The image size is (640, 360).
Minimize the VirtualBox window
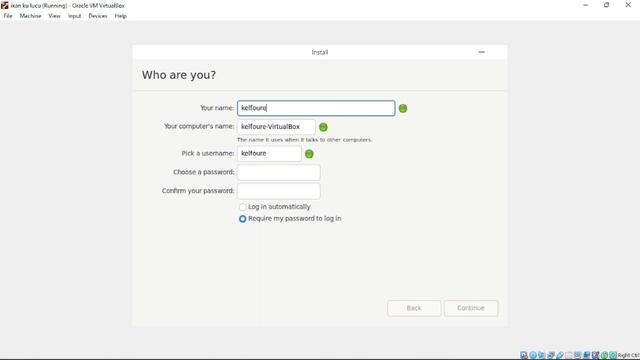[x=586, y=5]
